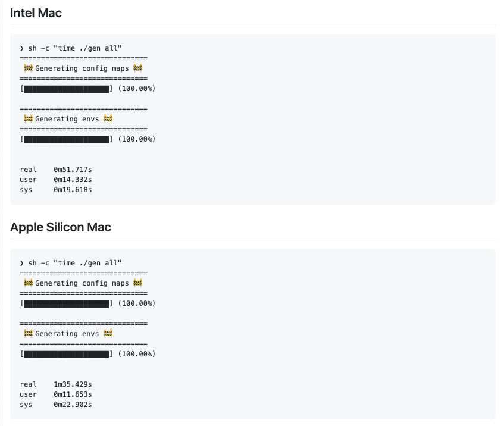The height and width of the screenshot is (426, 504).
Task: Click construction emoji after Intel 'Generating envs'
Action: pos(108,118)
